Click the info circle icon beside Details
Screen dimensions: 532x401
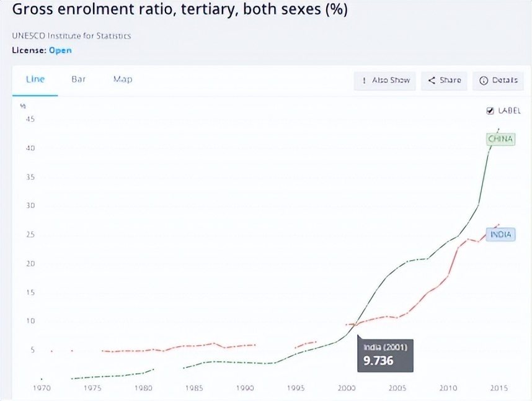(484, 81)
